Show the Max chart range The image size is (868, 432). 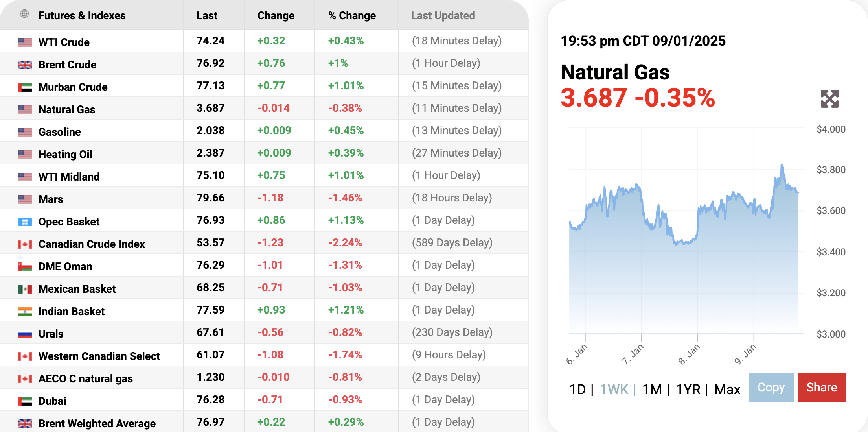coord(727,390)
